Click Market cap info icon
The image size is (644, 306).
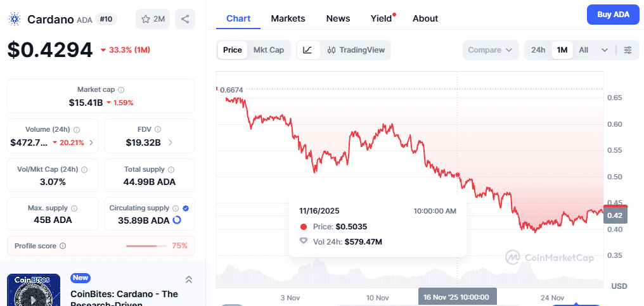(x=121, y=90)
